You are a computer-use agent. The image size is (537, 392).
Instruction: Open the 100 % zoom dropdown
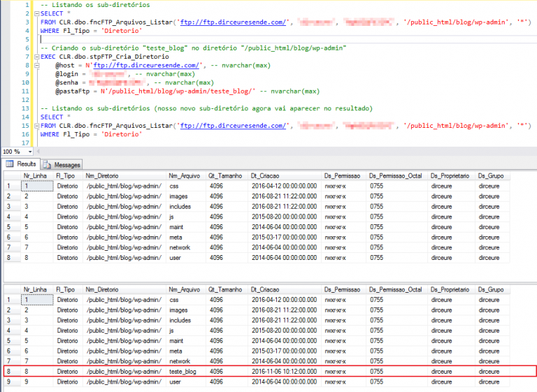point(29,152)
